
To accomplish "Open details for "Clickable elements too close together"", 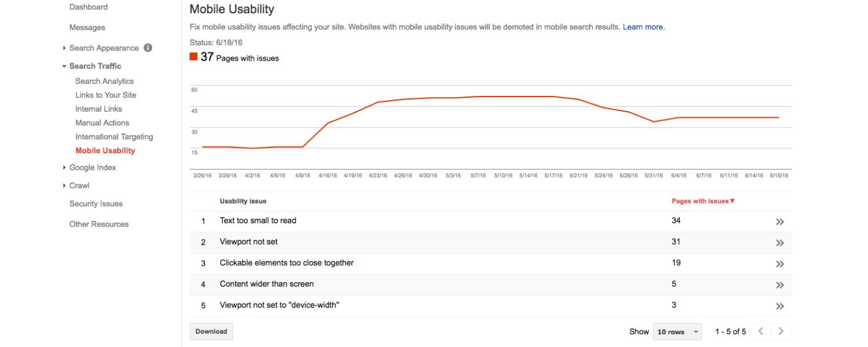I will click(780, 264).
